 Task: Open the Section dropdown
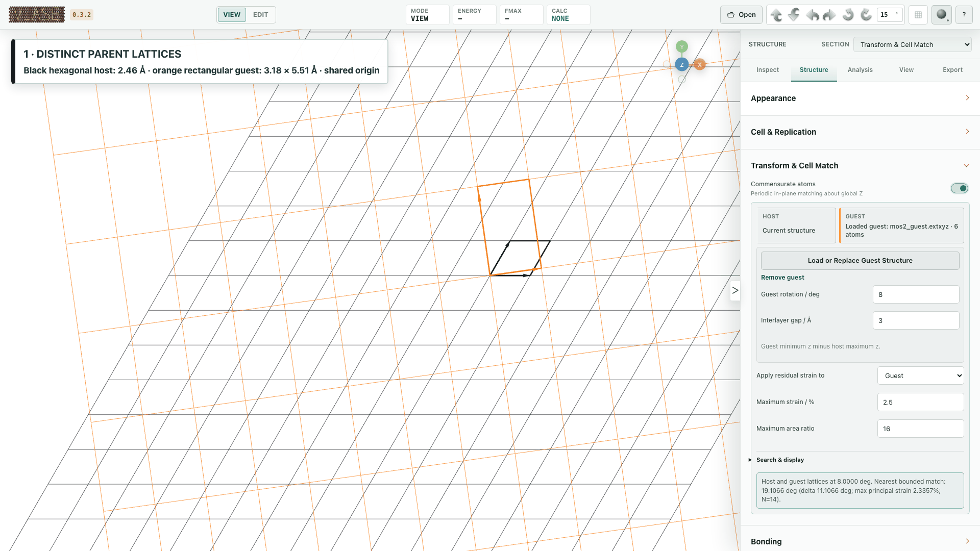click(913, 44)
